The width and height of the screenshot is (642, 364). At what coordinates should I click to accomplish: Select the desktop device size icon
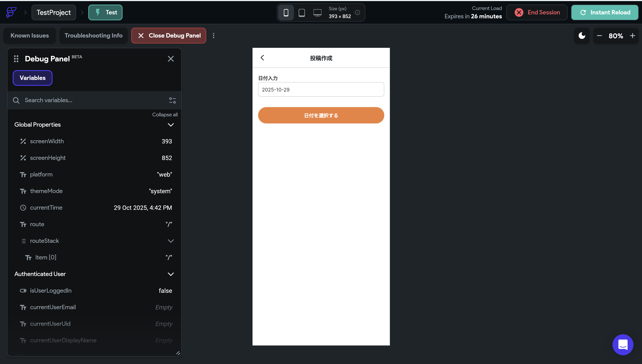pyautogui.click(x=317, y=12)
